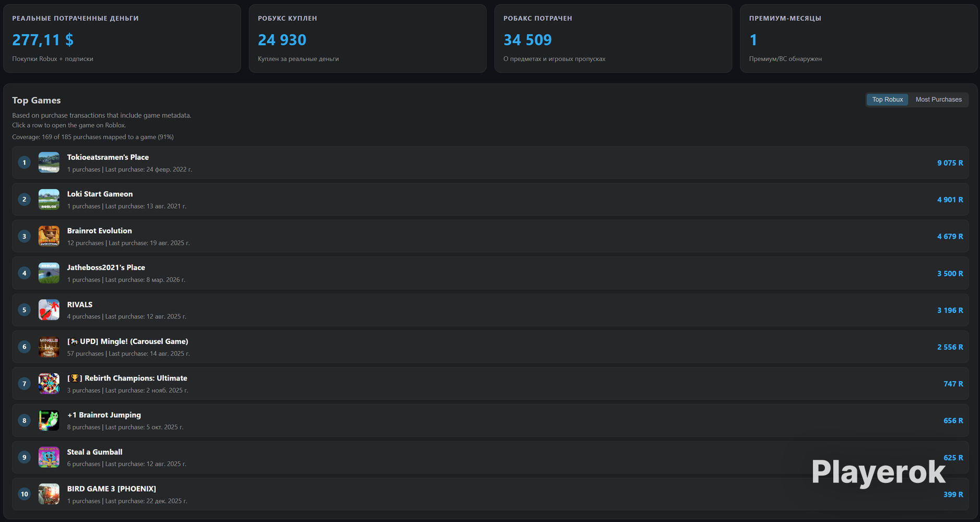Image resolution: width=980 pixels, height=522 pixels.
Task: Click the Tokioeatsramen's Place game thumbnail
Action: (49, 162)
